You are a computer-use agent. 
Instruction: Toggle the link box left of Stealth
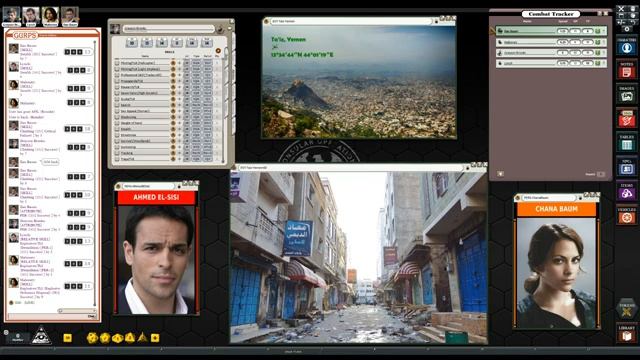pyautogui.click(x=117, y=129)
